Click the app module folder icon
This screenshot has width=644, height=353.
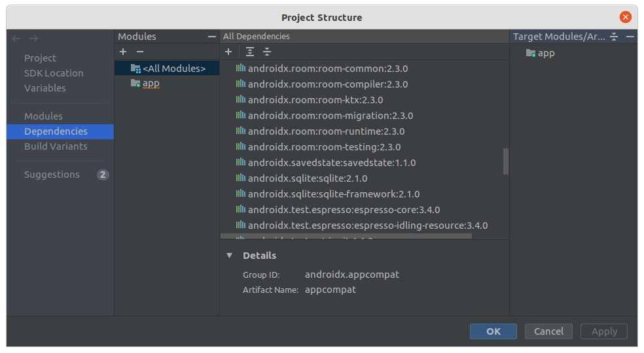[135, 83]
